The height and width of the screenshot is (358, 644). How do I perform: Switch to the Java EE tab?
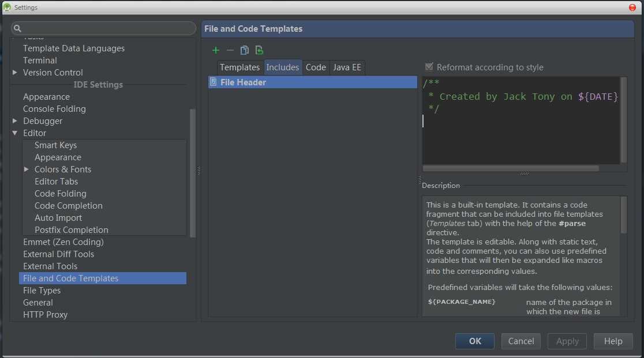click(x=347, y=67)
